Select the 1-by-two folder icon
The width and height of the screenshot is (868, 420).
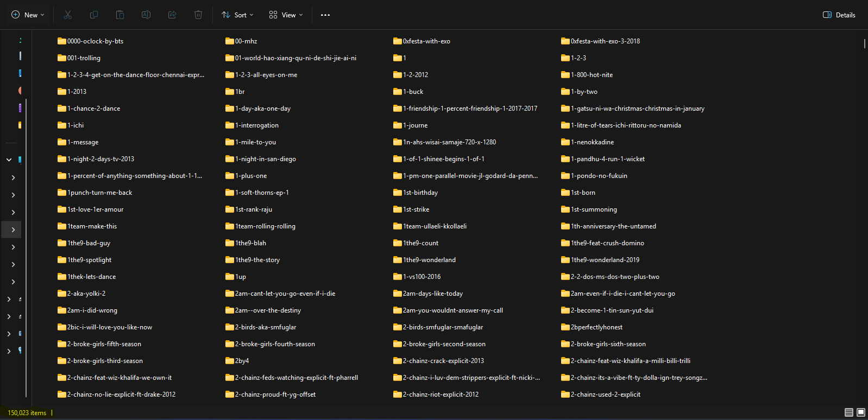point(565,91)
